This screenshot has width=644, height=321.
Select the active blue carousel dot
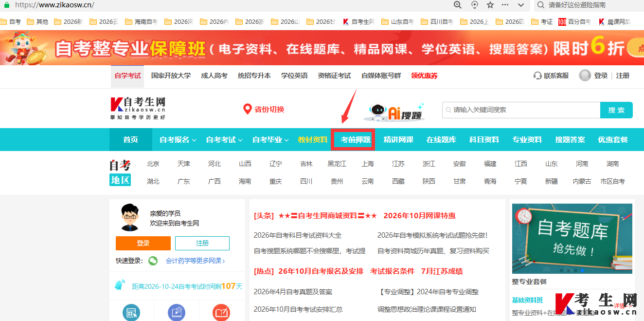[582, 270]
